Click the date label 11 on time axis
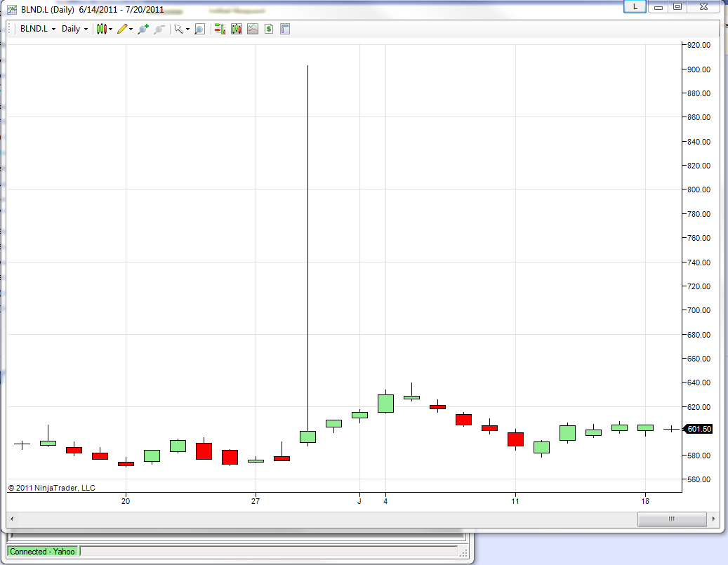This screenshot has width=728, height=565. (515, 501)
